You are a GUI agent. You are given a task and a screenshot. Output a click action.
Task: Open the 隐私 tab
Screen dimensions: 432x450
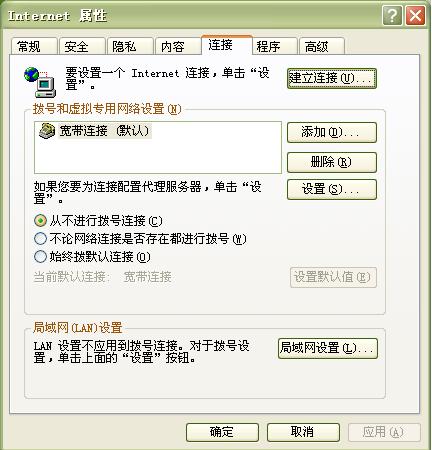click(130, 46)
